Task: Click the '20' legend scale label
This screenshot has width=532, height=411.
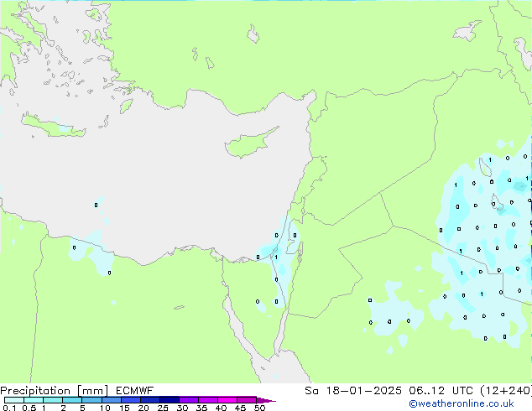Action: 143,408
